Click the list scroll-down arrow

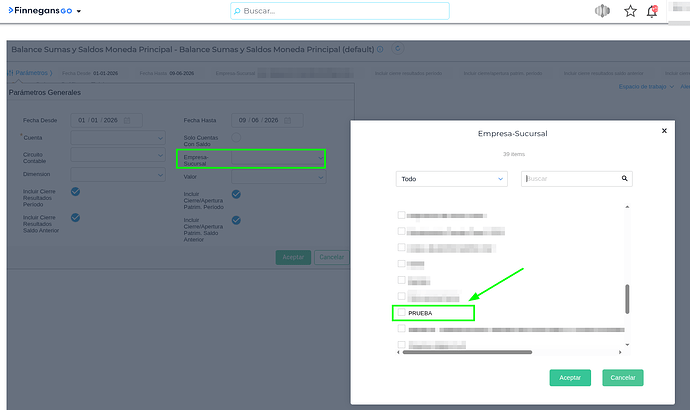click(627, 344)
